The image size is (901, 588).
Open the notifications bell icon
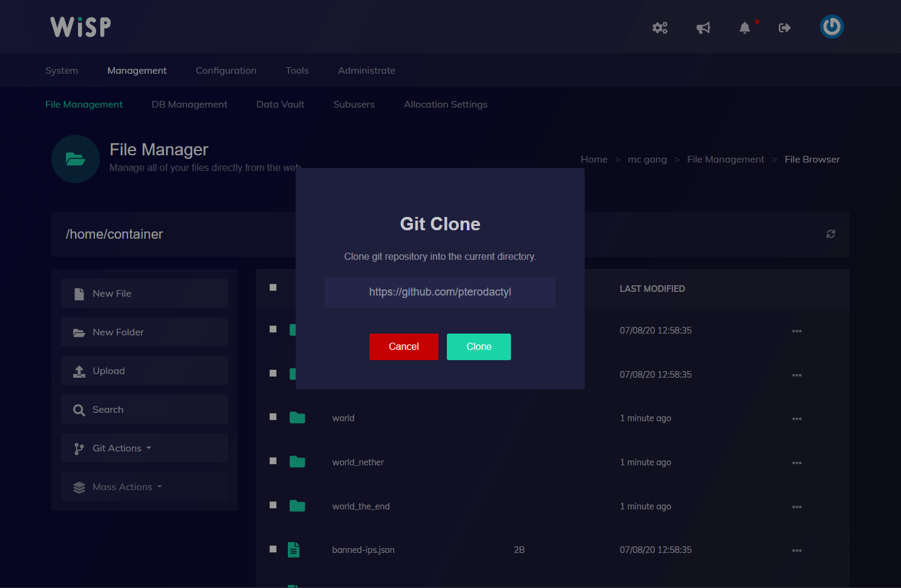(x=745, y=28)
